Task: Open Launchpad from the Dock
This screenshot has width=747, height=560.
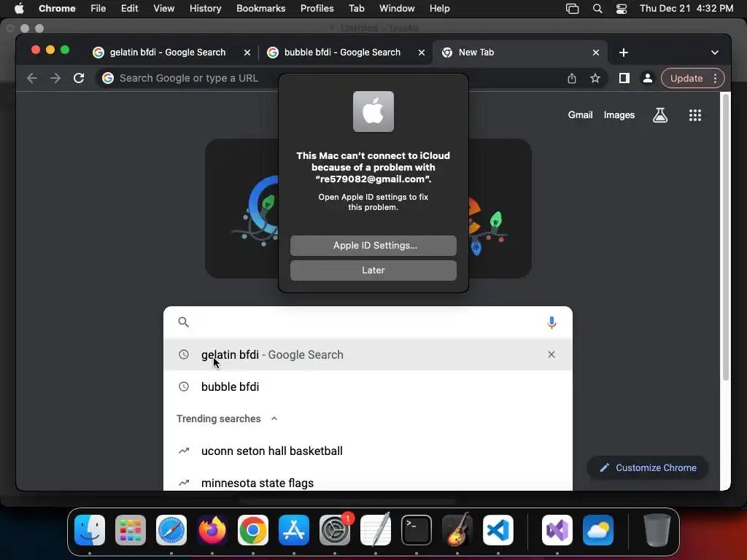Action: click(x=131, y=530)
